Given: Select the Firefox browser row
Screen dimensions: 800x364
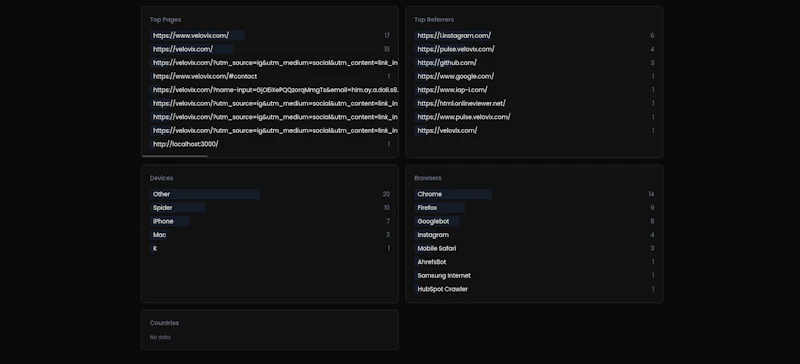Looking at the screenshot, I should coord(534,208).
